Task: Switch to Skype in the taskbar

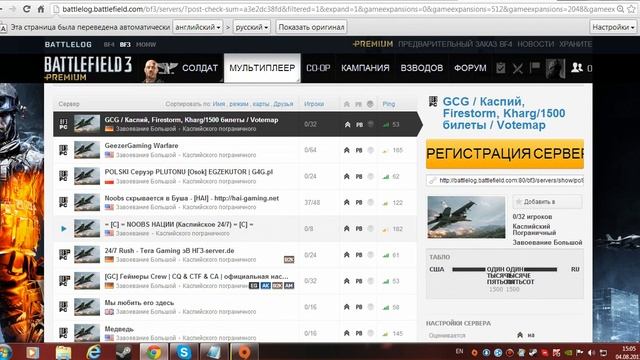Action: (184, 352)
